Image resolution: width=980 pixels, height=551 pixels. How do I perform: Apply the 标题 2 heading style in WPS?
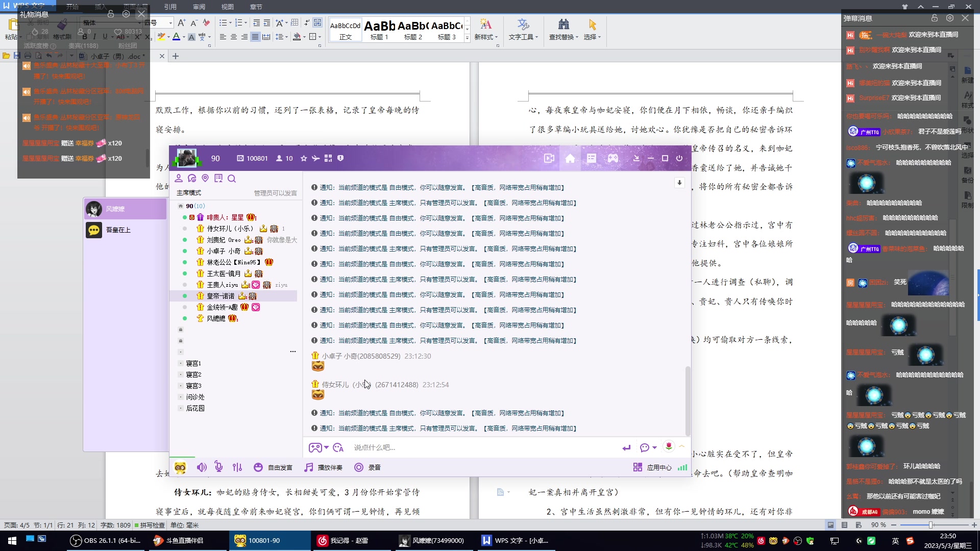tap(413, 30)
